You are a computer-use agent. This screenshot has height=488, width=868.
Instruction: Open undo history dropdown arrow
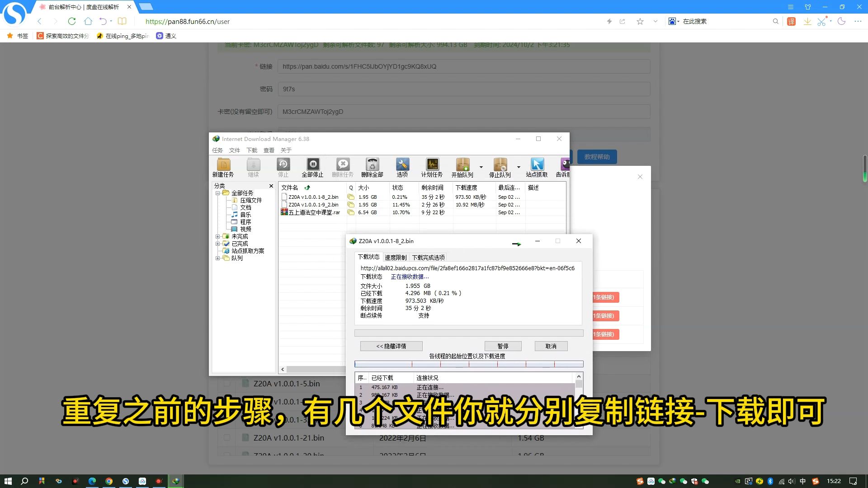111,21
